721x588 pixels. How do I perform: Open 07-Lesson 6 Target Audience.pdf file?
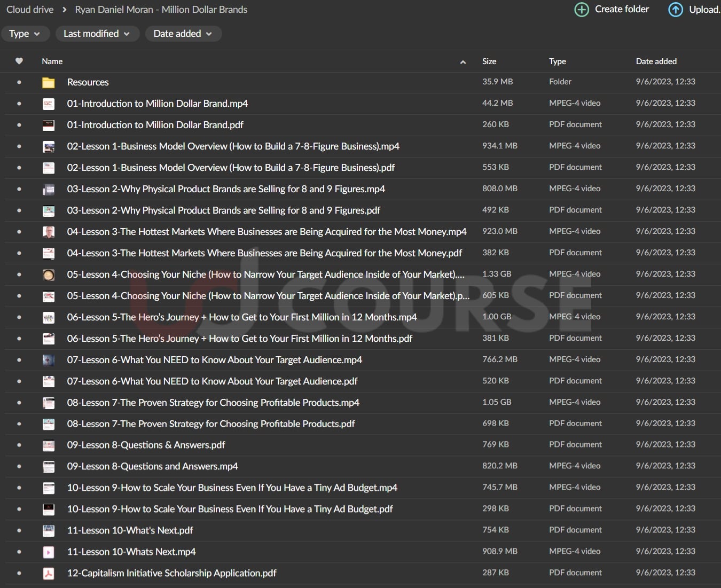coord(212,381)
